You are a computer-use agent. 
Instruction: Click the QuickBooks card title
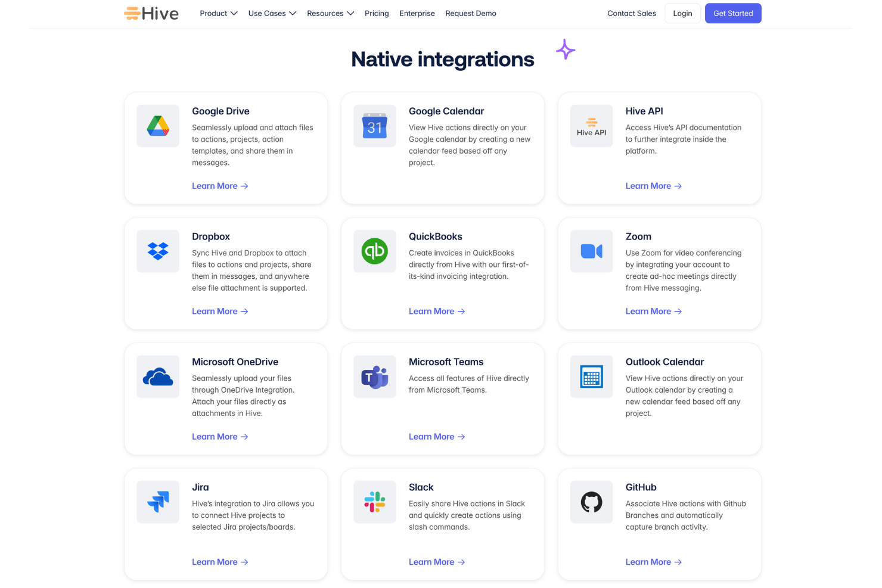[x=436, y=237]
